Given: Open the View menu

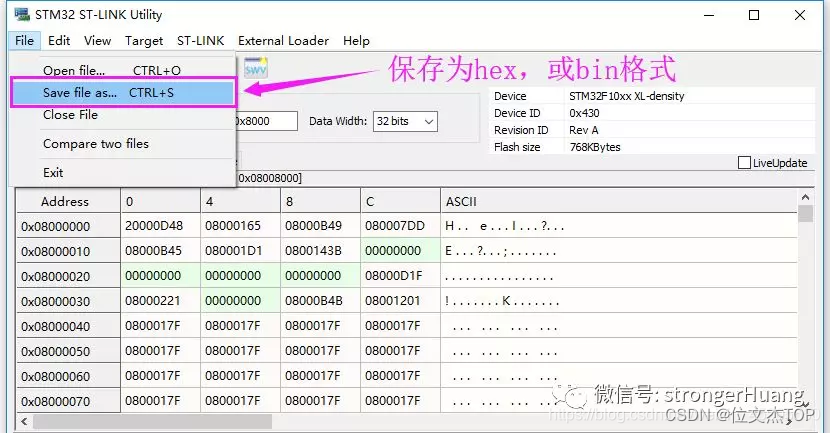Looking at the screenshot, I should pyautogui.click(x=97, y=41).
